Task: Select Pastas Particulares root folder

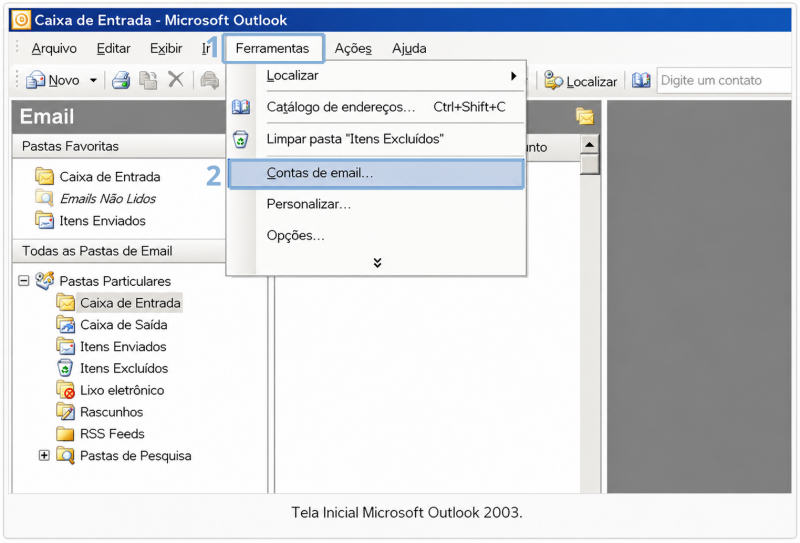Action: [115, 281]
